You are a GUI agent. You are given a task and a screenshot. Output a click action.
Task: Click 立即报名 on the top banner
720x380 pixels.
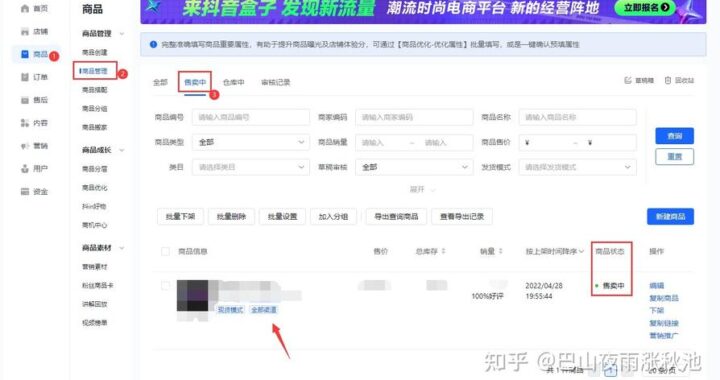tap(646, 8)
